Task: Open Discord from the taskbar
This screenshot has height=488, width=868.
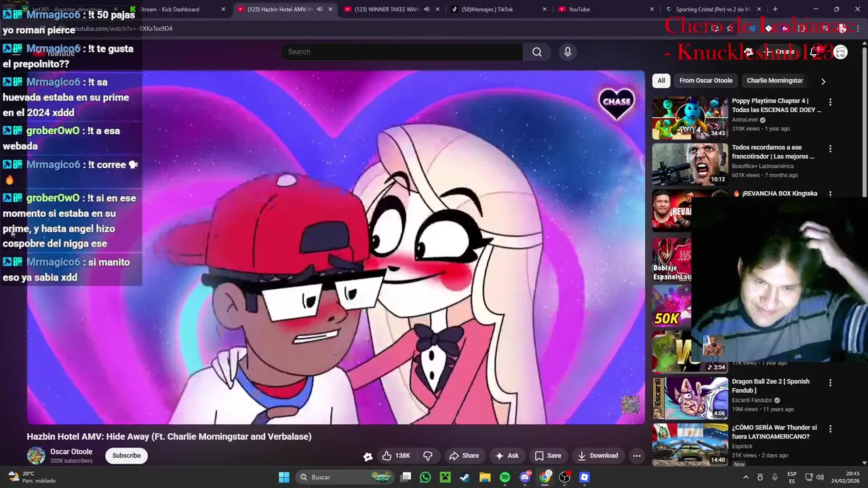Action: click(x=525, y=477)
